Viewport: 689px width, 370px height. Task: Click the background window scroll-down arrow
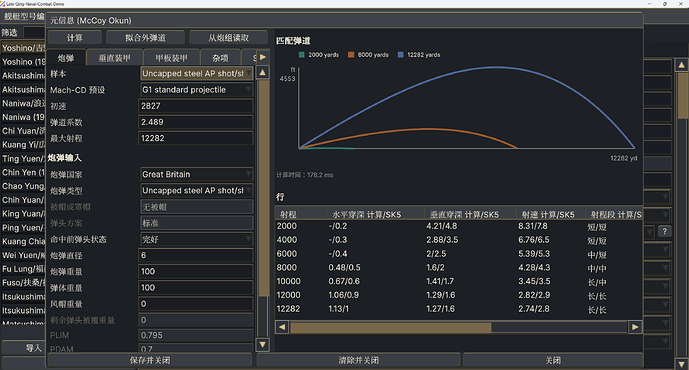(x=681, y=364)
